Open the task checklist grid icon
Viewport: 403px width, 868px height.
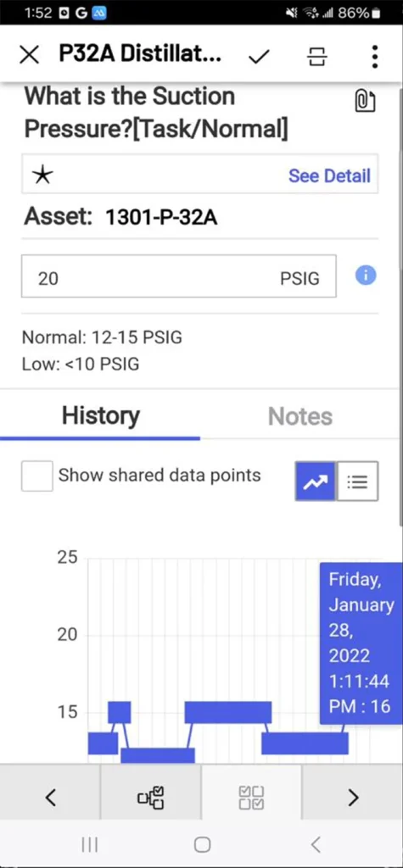tap(252, 797)
